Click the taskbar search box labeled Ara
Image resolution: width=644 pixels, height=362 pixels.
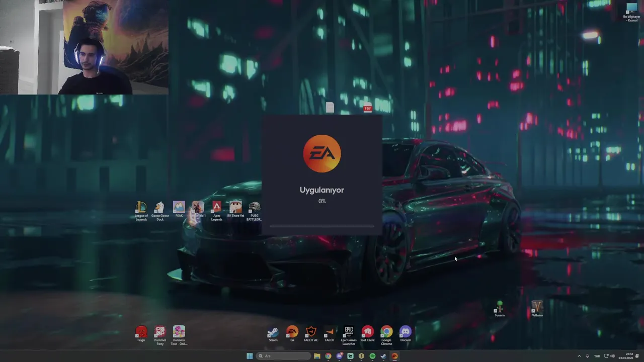[283, 356]
